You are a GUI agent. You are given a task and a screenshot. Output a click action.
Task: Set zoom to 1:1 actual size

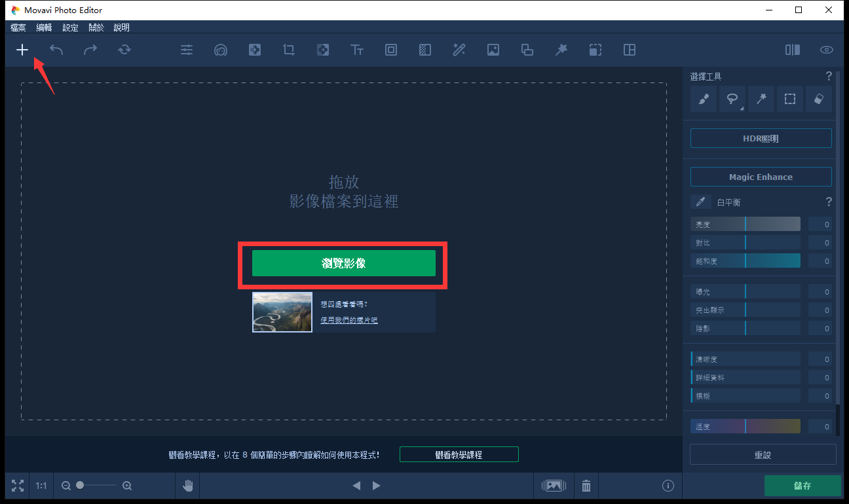point(41,486)
